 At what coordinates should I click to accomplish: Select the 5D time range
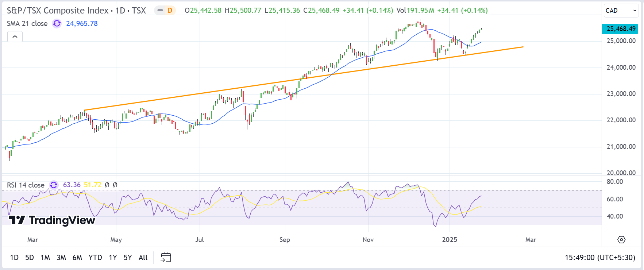point(30,258)
